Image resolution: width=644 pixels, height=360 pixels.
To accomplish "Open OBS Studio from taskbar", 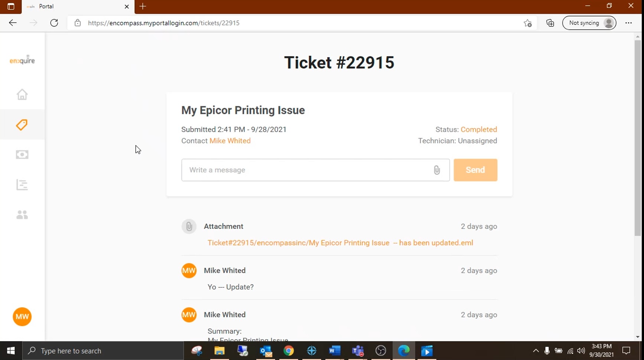I will pyautogui.click(x=381, y=351).
